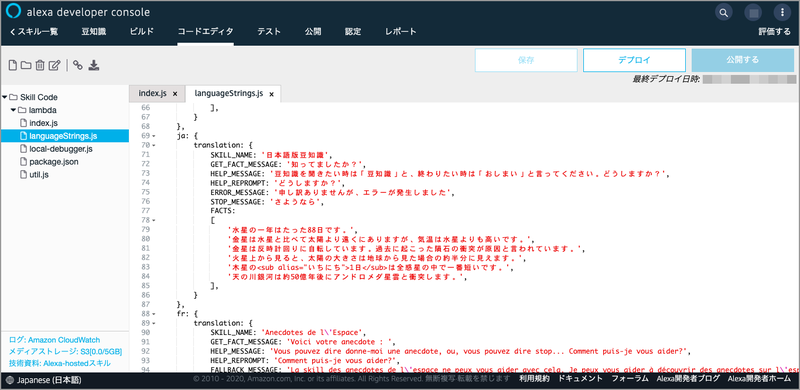The image size is (800, 390).
Task: Select languageStrings.js in file tree
Action: tap(64, 136)
